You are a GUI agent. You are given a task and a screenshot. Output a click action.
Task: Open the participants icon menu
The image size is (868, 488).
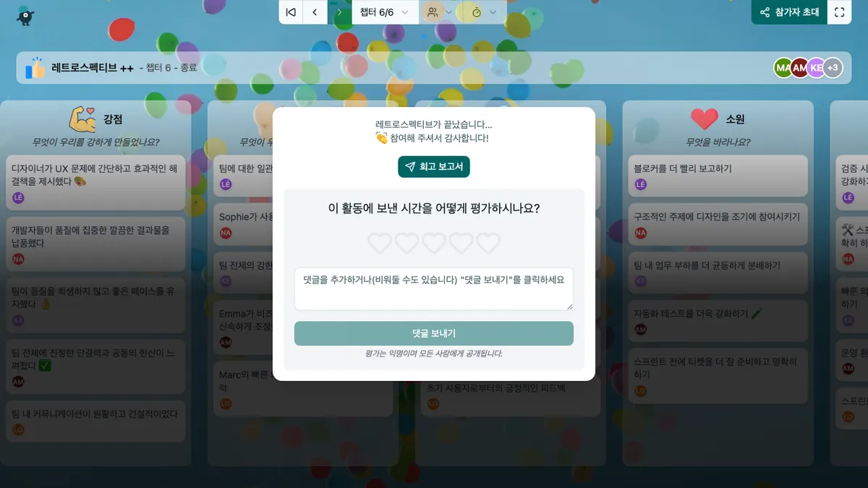(x=433, y=12)
